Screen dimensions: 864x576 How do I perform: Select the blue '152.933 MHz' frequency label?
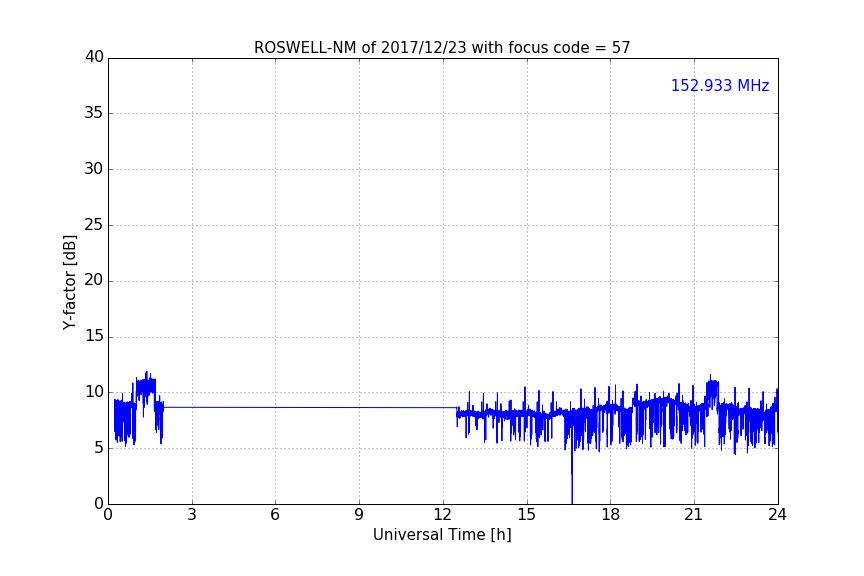(720, 85)
